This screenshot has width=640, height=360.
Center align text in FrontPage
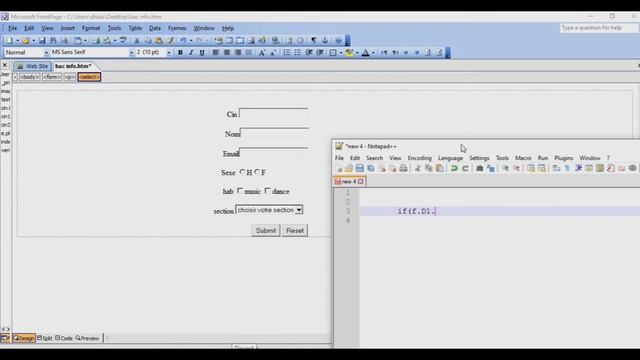(x=227, y=53)
